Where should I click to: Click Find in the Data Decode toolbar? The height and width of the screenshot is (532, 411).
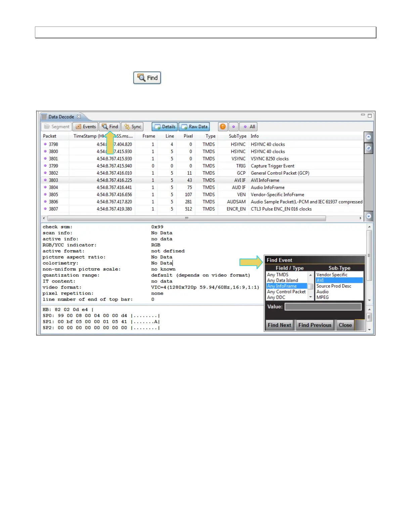(110, 127)
